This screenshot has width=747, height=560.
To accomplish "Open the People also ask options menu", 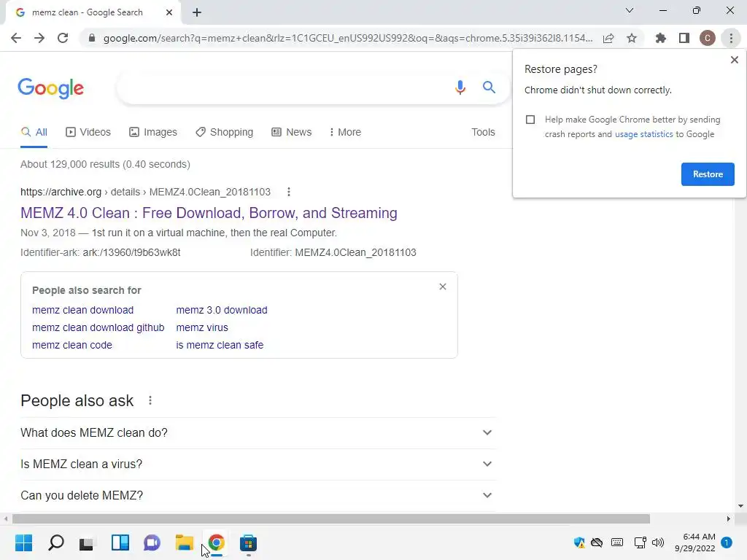I will [x=150, y=400].
